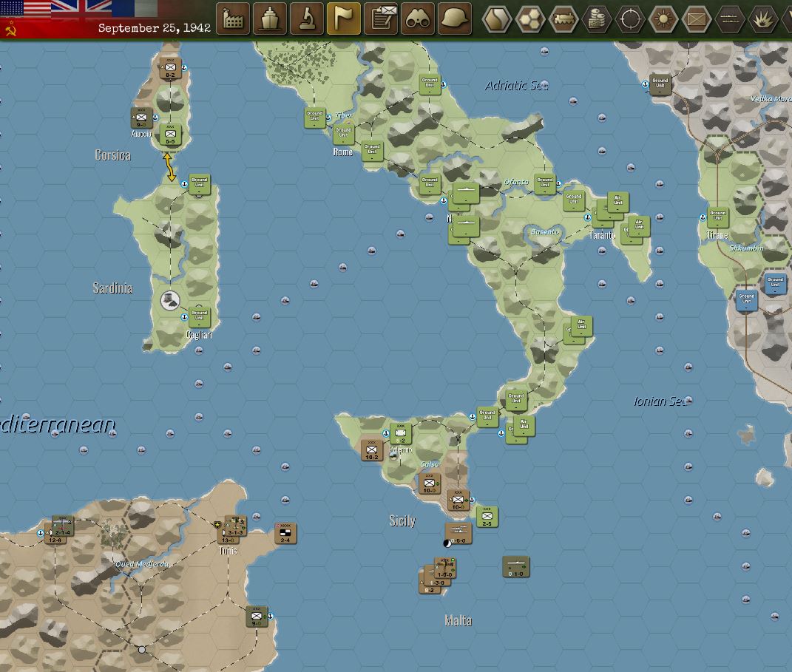Select the 10-0 corps on Sicily's southeast tip
The width and height of the screenshot is (792, 672).
click(x=458, y=500)
